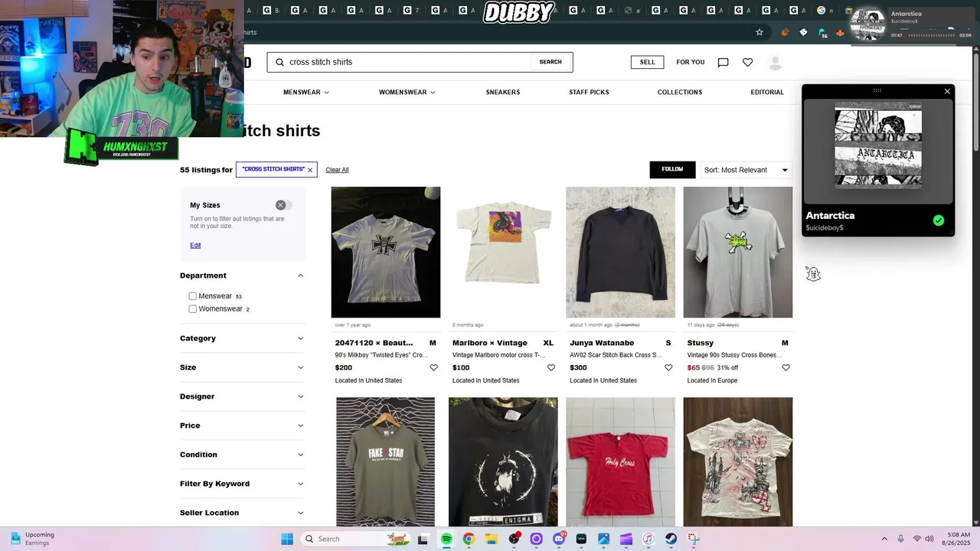Viewport: 980px width, 551px height.
Task: Open the Junya Watanabe black sweater thumbnail
Action: [620, 252]
